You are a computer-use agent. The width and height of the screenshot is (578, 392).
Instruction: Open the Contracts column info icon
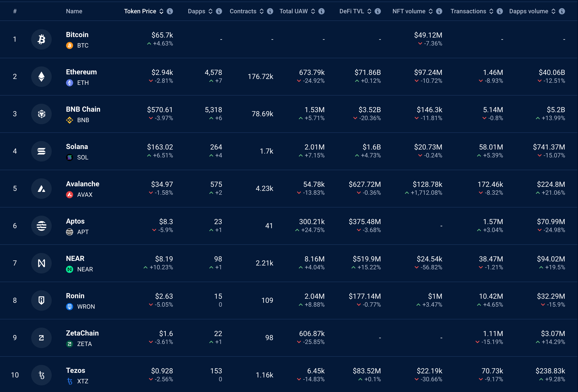[270, 11]
